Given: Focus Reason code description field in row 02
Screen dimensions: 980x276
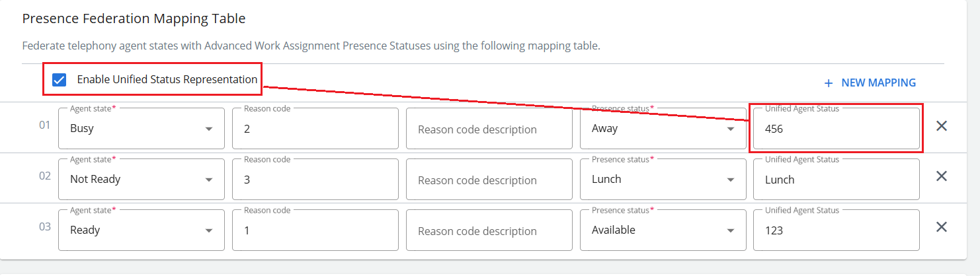Looking at the screenshot, I should (489, 180).
